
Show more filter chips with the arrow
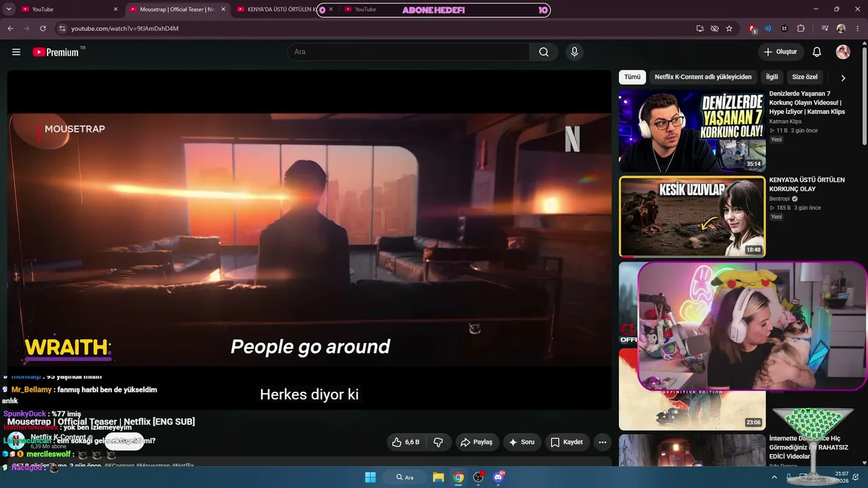tap(843, 78)
